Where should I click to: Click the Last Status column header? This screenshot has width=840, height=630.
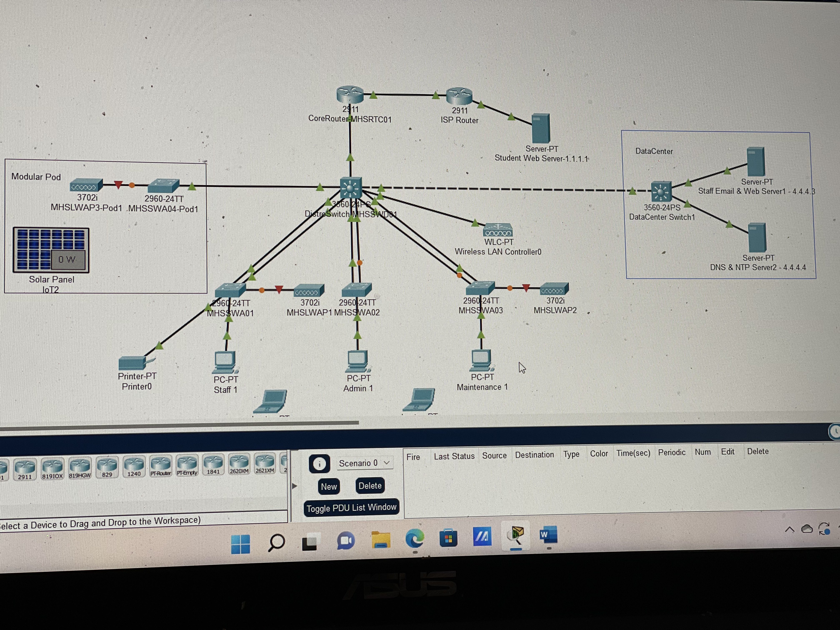454,456
